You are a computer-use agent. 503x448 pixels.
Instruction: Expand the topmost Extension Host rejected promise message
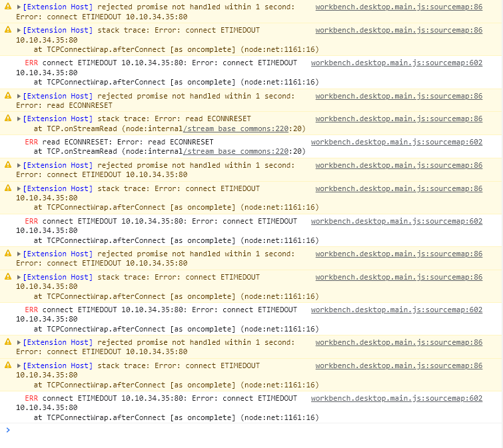(19, 7)
